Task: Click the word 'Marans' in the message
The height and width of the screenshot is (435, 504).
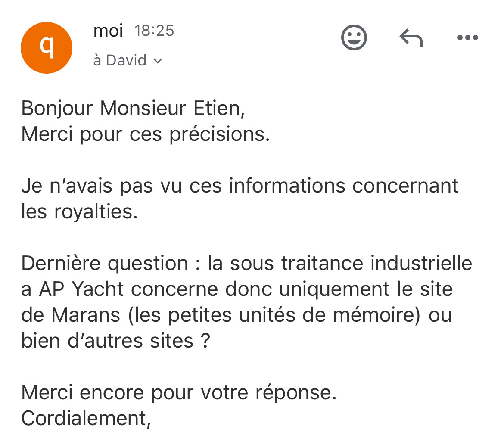Action: 86,315
